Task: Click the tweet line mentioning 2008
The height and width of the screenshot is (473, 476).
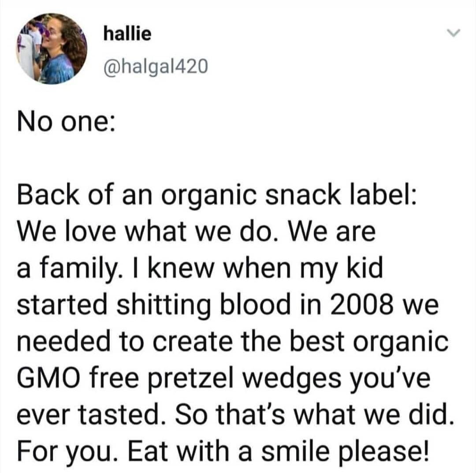Action: (227, 303)
